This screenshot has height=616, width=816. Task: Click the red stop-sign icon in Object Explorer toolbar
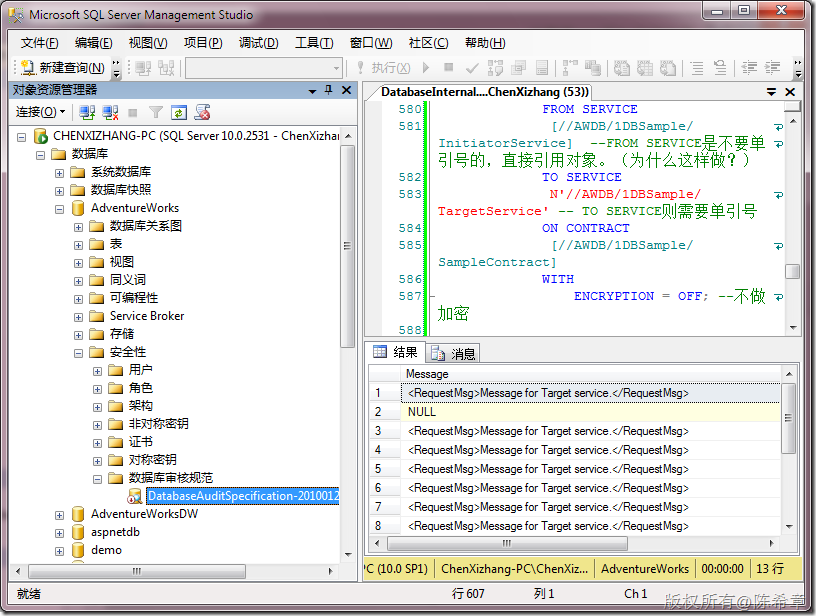tap(202, 112)
